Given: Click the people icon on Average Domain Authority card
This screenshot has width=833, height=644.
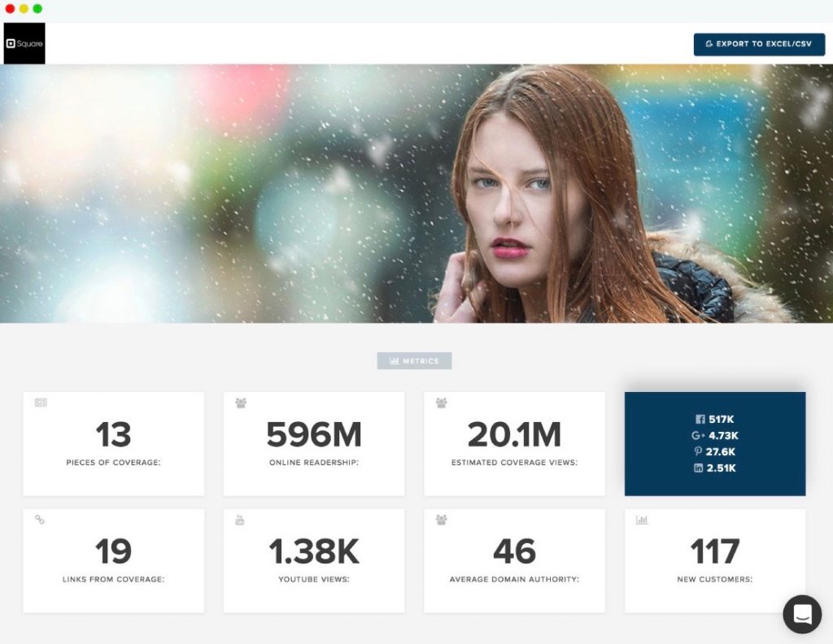Looking at the screenshot, I should coord(441,520).
